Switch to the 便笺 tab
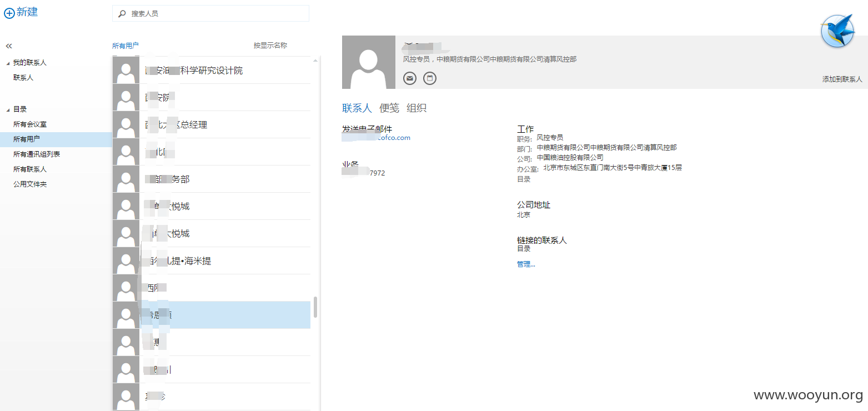The width and height of the screenshot is (868, 411). pyautogui.click(x=389, y=108)
